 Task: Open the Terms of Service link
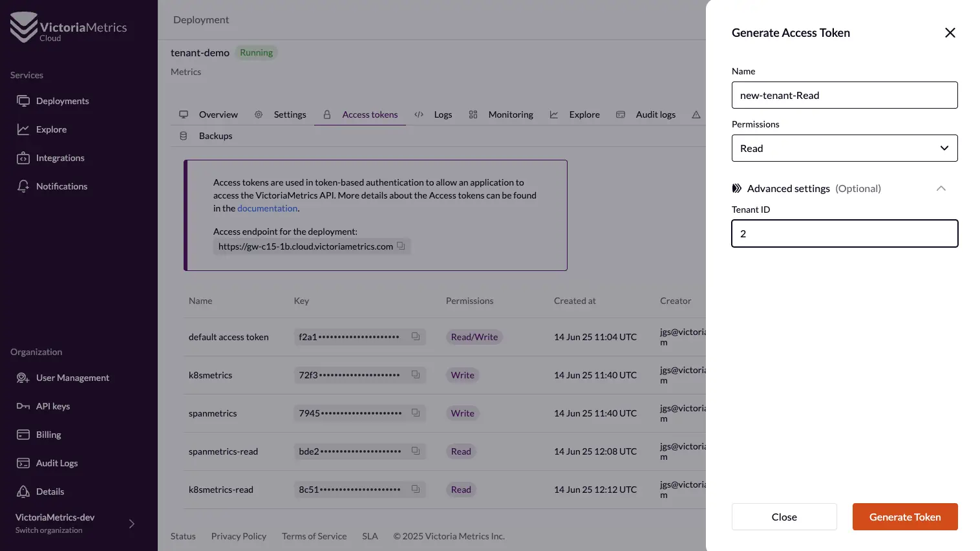tap(314, 536)
